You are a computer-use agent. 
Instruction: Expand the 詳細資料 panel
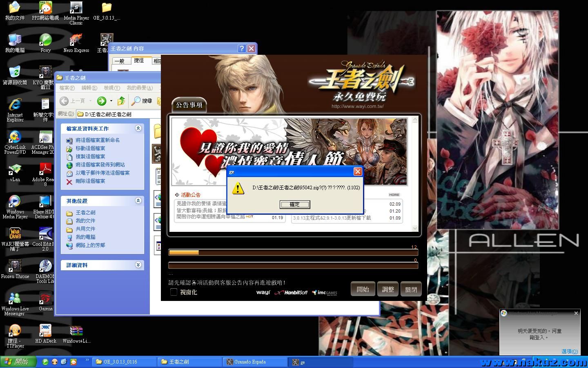click(x=138, y=265)
